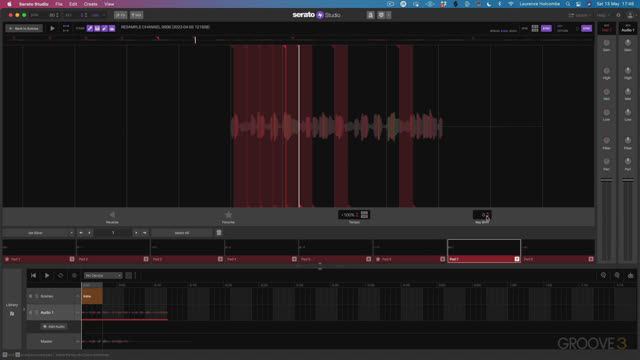This screenshot has width=640, height=360.
Task: Select the second purple sample mode icon
Action: [97, 28]
